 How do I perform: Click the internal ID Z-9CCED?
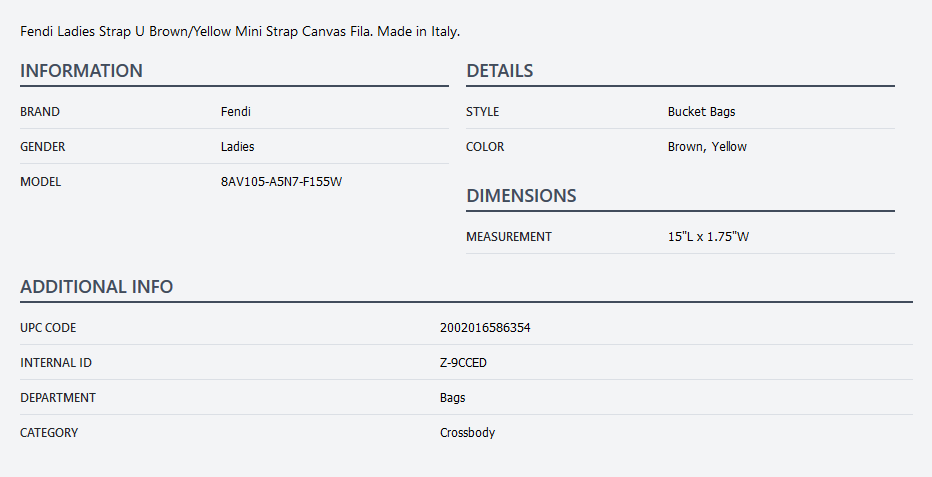[x=463, y=363]
